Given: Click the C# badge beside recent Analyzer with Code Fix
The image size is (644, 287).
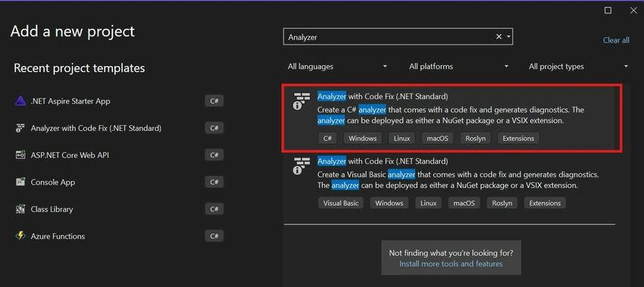Looking at the screenshot, I should (x=214, y=128).
